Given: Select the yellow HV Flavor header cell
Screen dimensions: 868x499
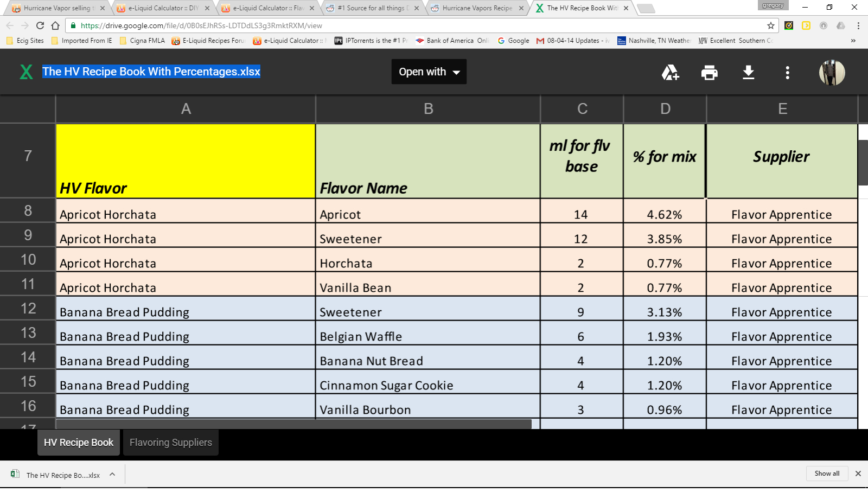Looking at the screenshot, I should 186,161.
